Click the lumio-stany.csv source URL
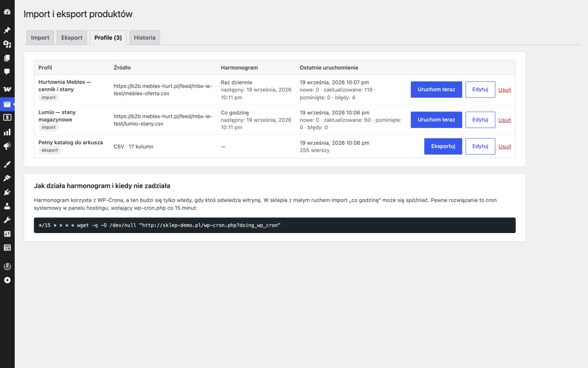This screenshot has height=368, width=588. point(163,120)
